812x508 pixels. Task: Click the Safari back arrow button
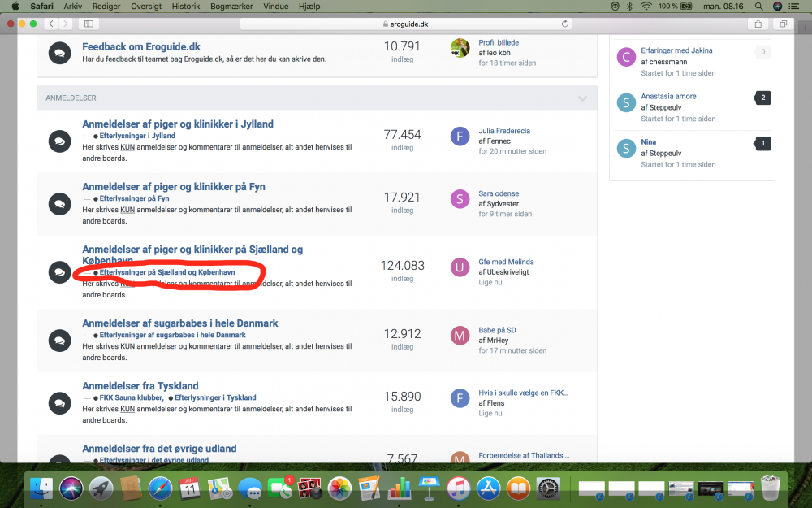tap(50, 24)
